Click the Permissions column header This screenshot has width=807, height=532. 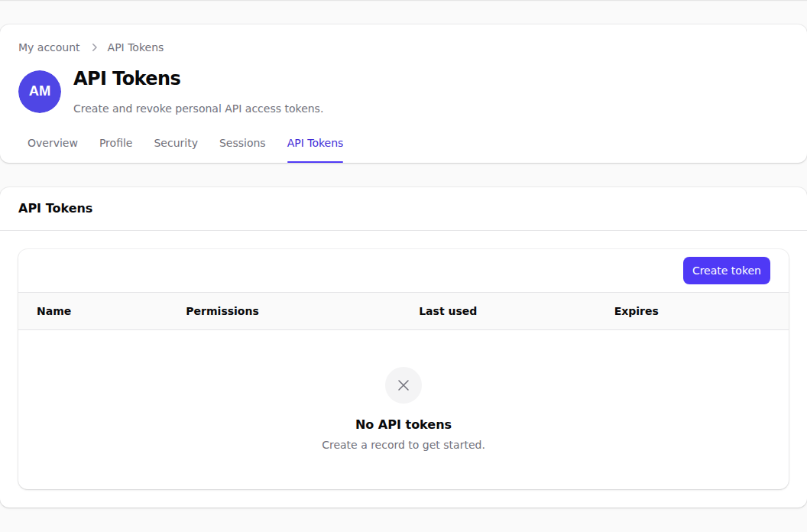tap(222, 311)
